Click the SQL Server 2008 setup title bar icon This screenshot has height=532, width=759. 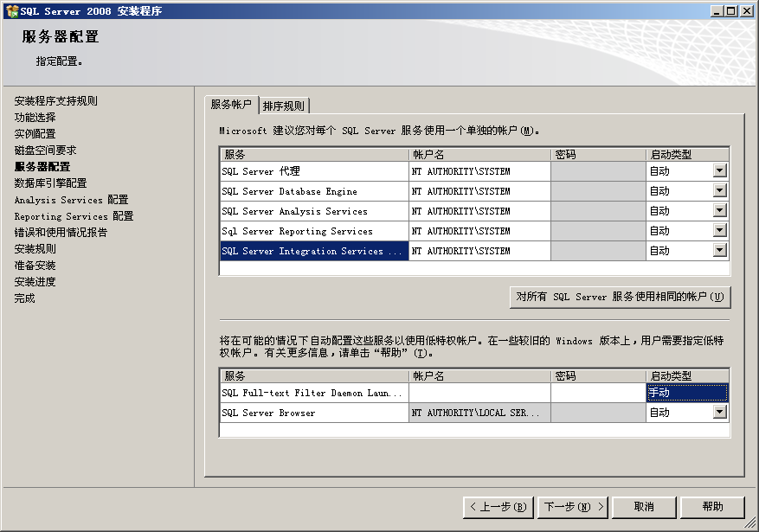(11, 10)
